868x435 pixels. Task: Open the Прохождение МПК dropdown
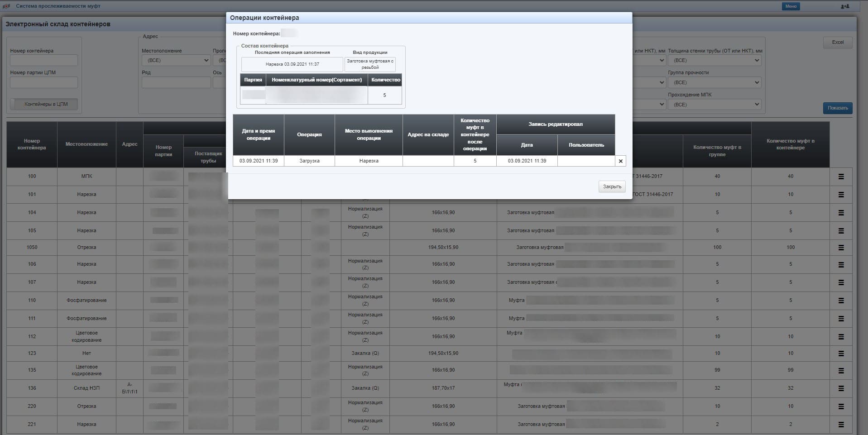point(715,105)
